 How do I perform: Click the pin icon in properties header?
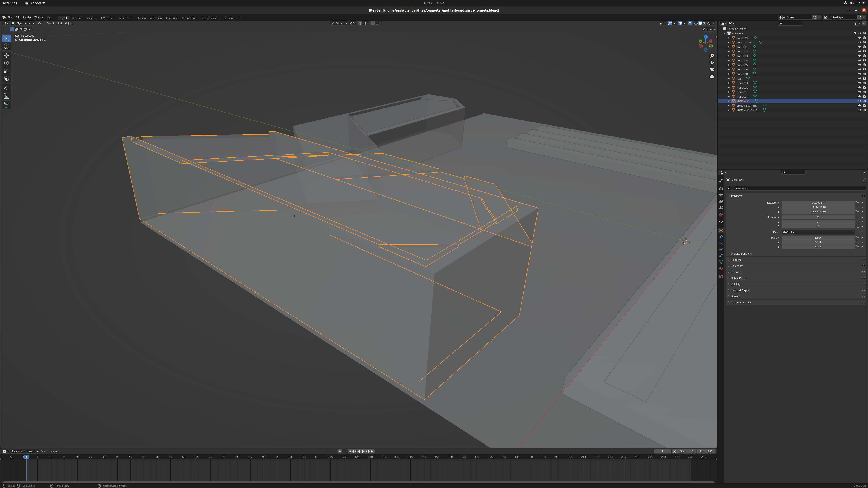click(864, 180)
